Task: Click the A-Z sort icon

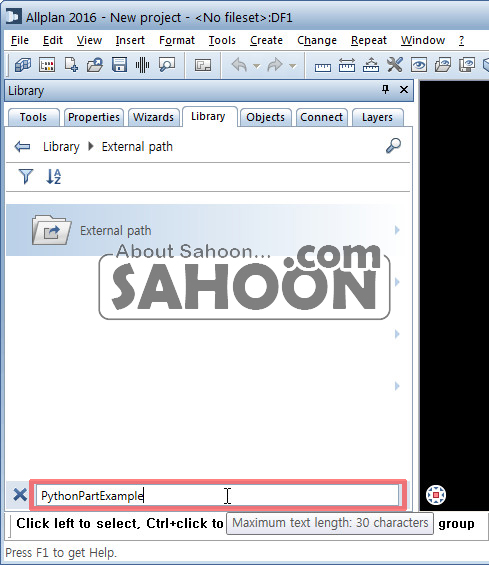Action: click(54, 177)
